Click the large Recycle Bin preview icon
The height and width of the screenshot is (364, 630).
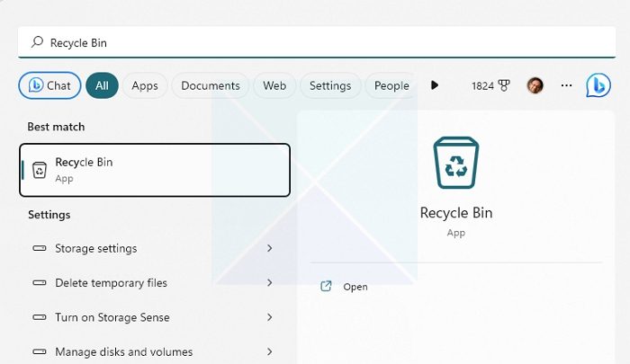(456, 163)
